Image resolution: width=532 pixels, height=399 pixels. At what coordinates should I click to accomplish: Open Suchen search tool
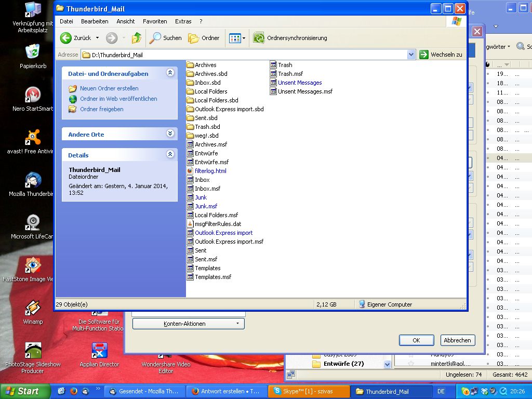point(166,38)
